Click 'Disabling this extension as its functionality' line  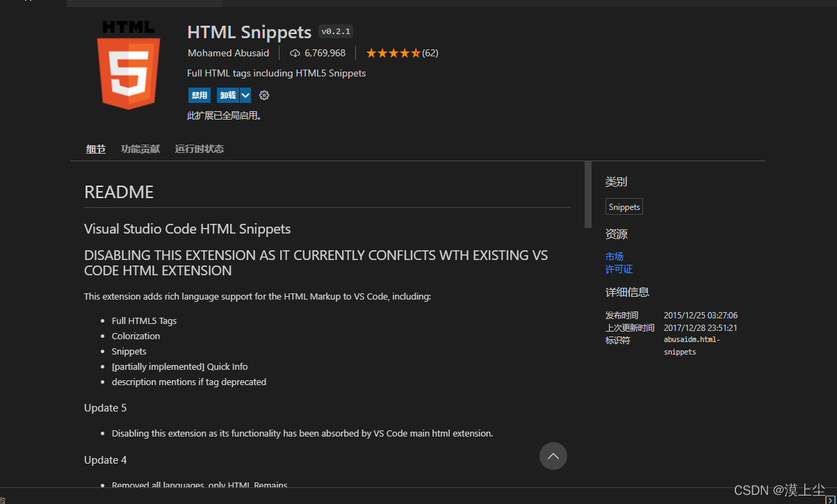click(x=302, y=434)
